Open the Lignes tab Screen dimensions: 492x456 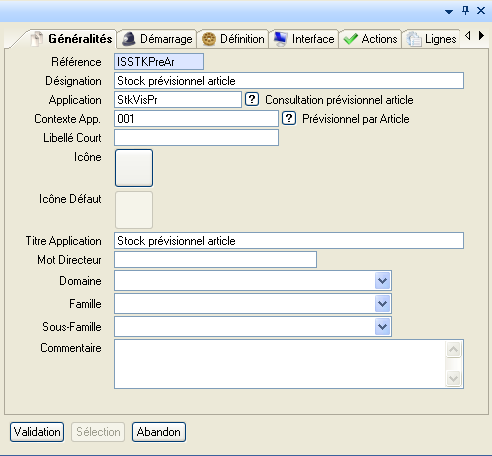coord(431,39)
